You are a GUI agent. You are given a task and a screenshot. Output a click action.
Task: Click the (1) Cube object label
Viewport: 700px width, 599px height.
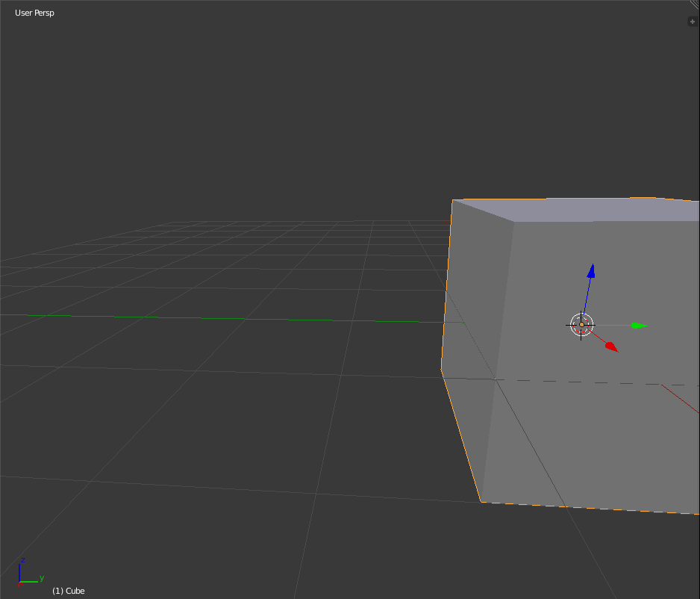click(69, 591)
